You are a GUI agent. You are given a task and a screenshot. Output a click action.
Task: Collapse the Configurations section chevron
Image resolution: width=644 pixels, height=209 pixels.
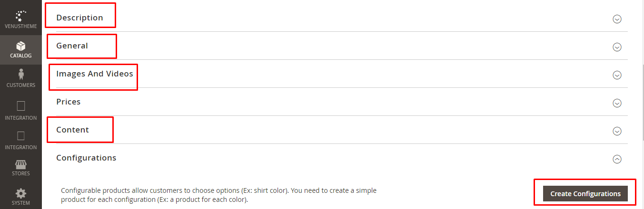point(617,159)
